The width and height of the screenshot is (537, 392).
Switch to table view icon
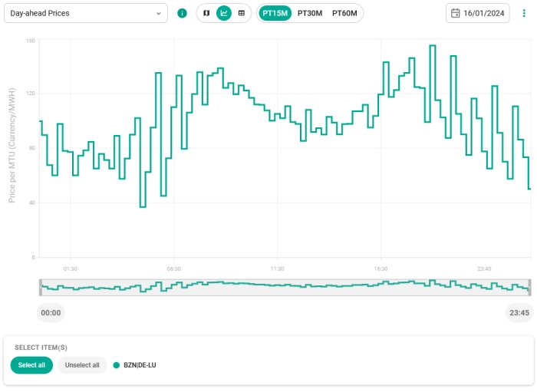point(242,13)
